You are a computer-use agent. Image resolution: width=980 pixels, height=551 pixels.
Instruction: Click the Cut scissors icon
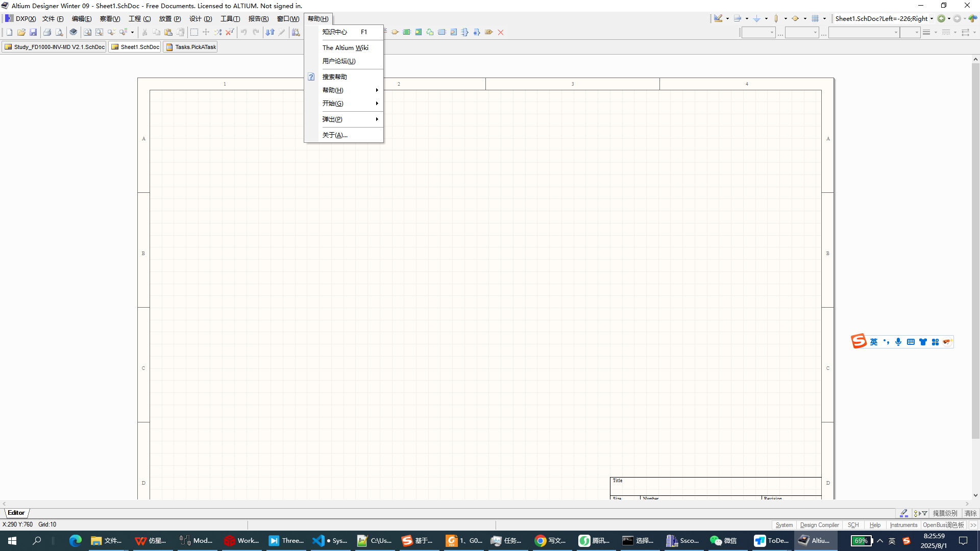tap(144, 32)
